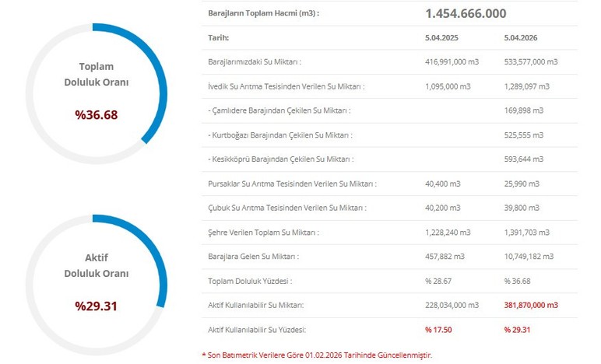The height and width of the screenshot is (364, 601).
Task: Select the Kurtboğazı value 525,555 m3
Action: (x=528, y=135)
